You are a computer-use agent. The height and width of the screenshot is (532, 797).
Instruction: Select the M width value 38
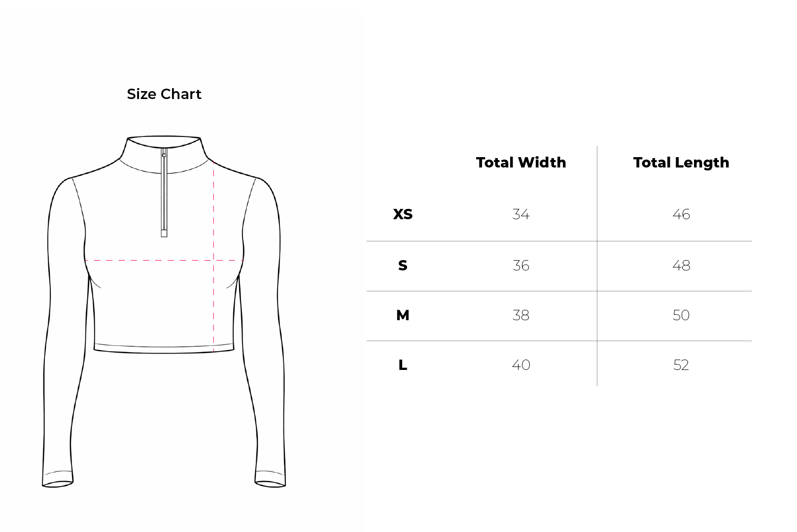521,315
